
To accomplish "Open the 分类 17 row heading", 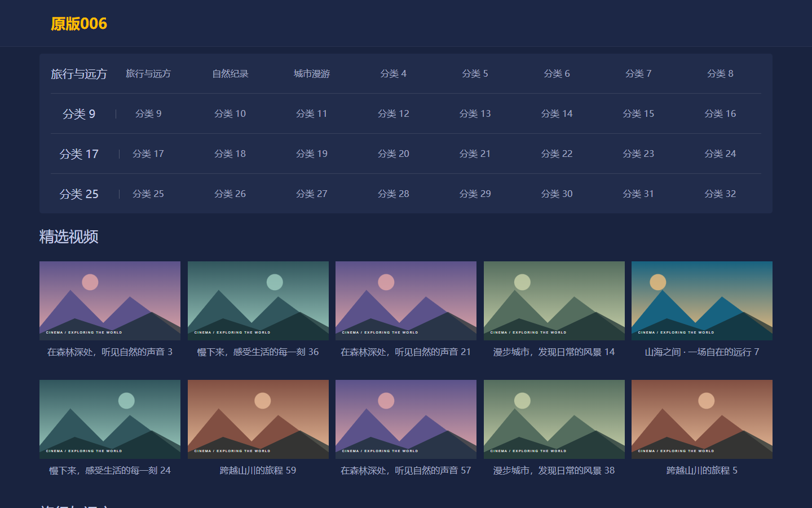I will (x=79, y=154).
